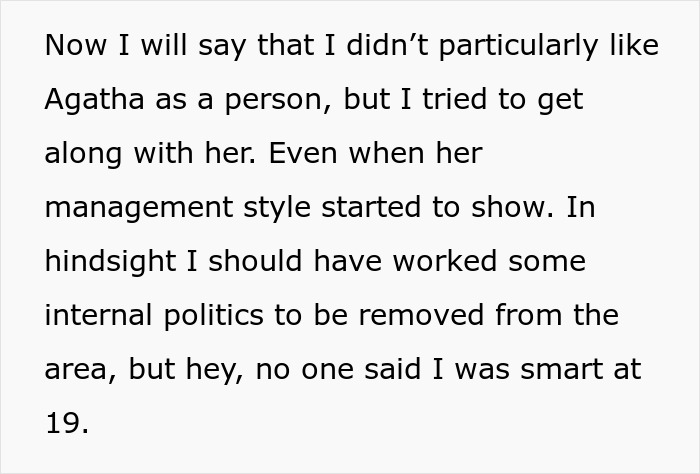Select the word "particularly" in first line

[x=494, y=47]
